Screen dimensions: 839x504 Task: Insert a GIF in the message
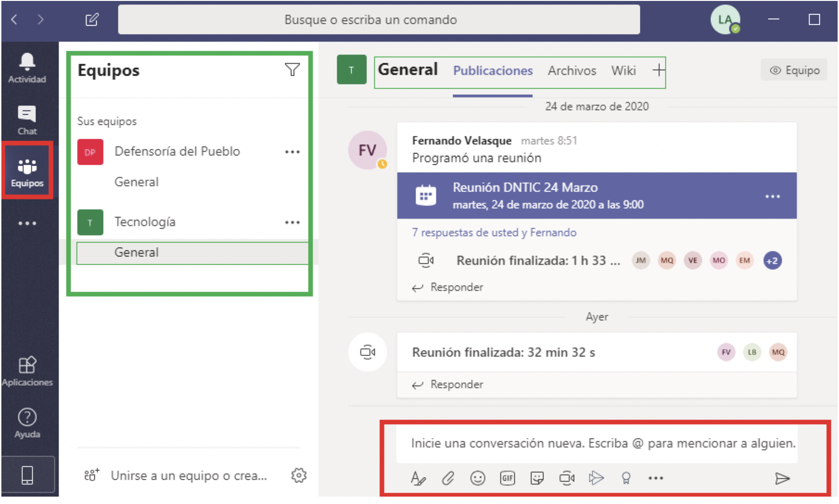tap(507, 478)
